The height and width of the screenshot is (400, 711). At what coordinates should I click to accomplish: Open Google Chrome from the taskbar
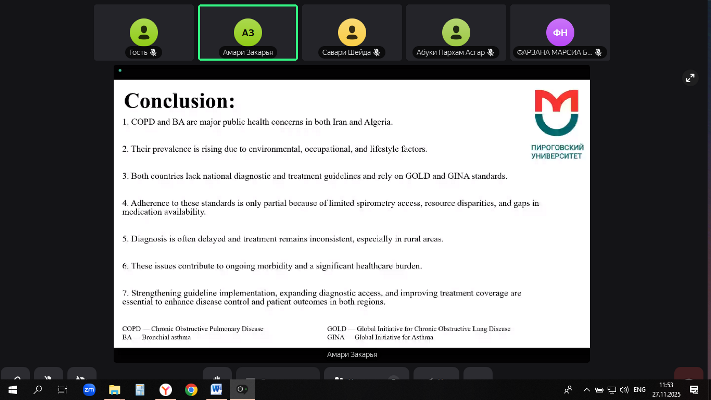point(191,389)
